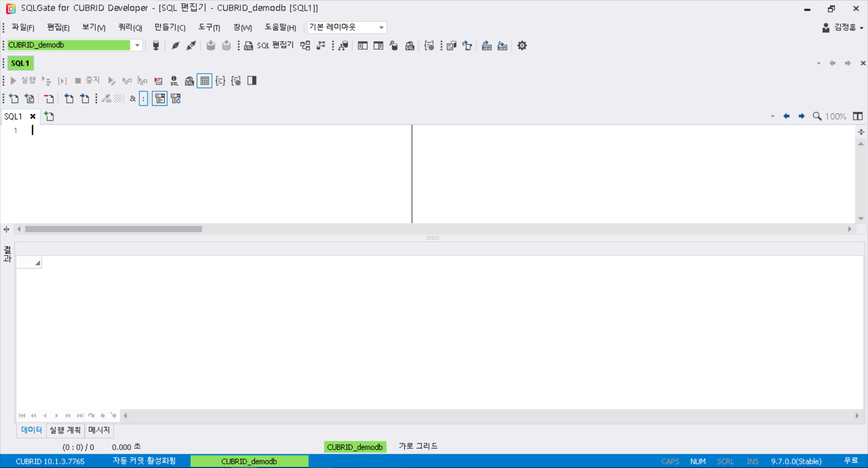The width and height of the screenshot is (868, 468).
Task: Open the curly-braces settings icon in query toolbar
Action: pyautogui.click(x=236, y=81)
